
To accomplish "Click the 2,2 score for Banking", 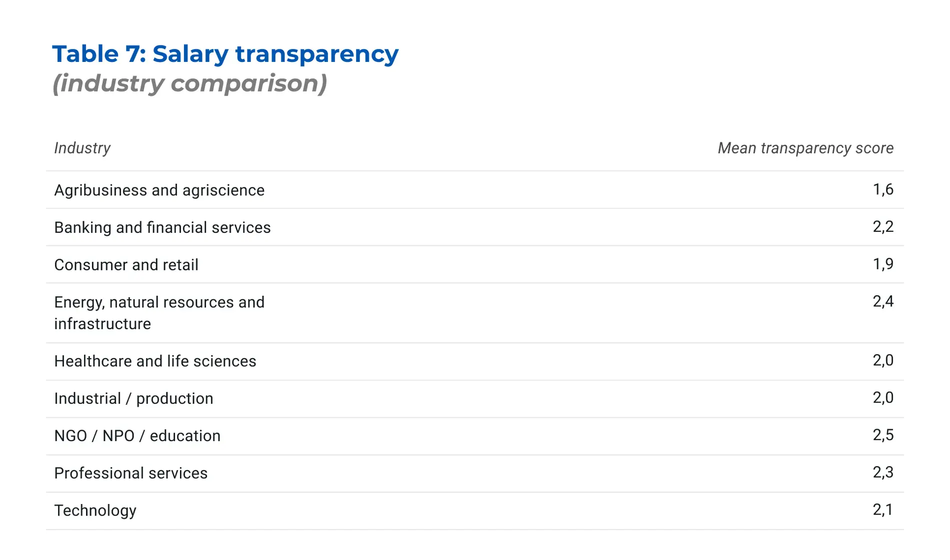I will click(x=883, y=227).
